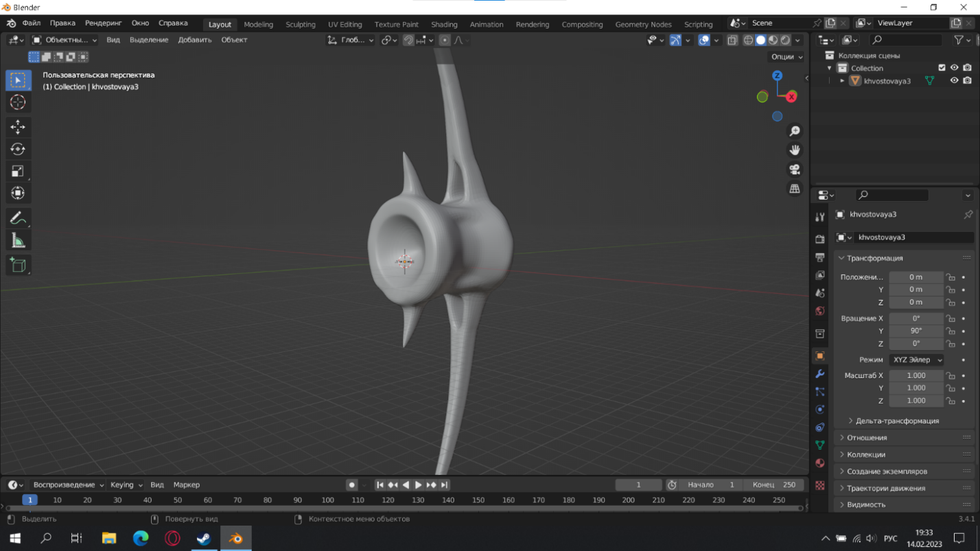The image size is (980, 551).
Task: Open the XYZ Эйлер rotation mode dropdown
Action: 917,360
